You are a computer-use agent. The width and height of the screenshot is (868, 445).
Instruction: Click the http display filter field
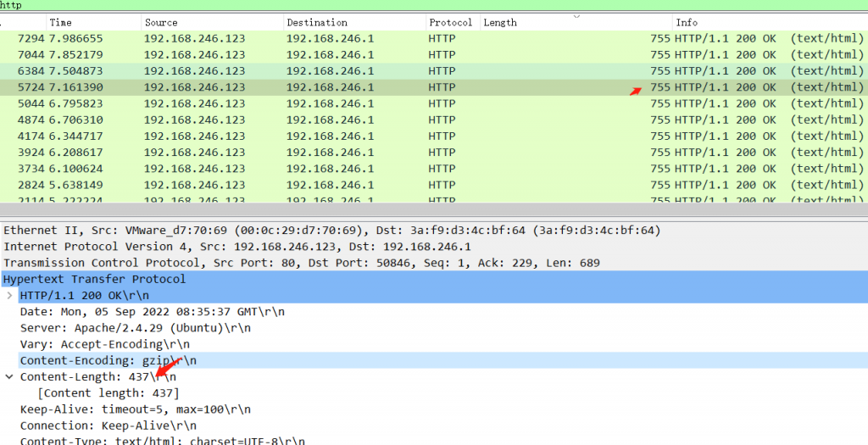(434, 5)
